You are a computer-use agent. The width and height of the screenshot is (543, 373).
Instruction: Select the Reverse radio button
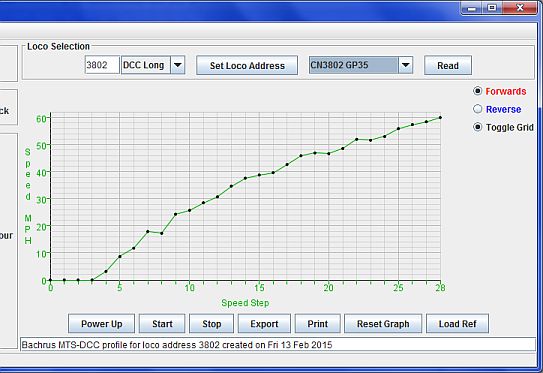pyautogui.click(x=478, y=109)
